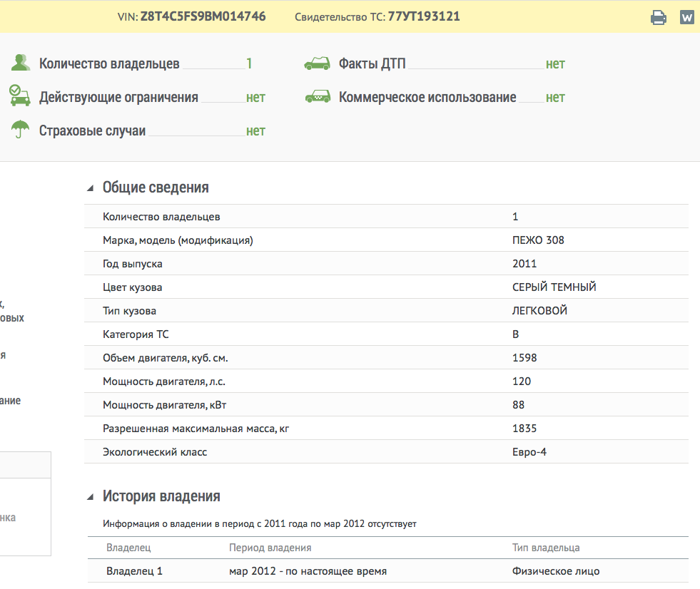Click the Страховые случаи summary label
Viewport: 700px width, 589px height.
tap(92, 130)
